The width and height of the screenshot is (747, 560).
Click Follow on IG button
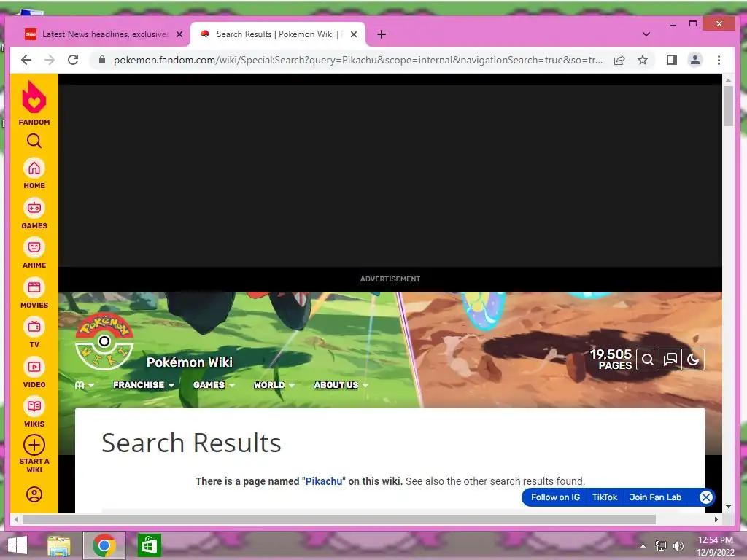click(x=555, y=497)
